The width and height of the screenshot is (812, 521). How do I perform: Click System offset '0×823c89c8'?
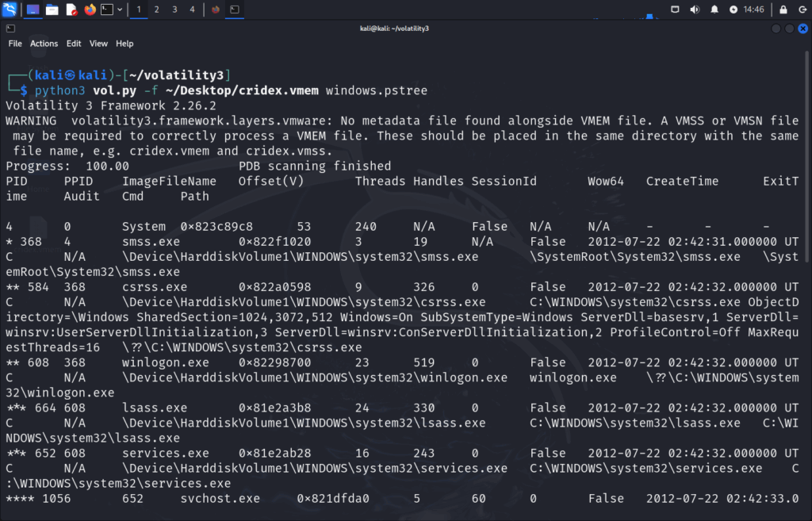[x=216, y=226]
